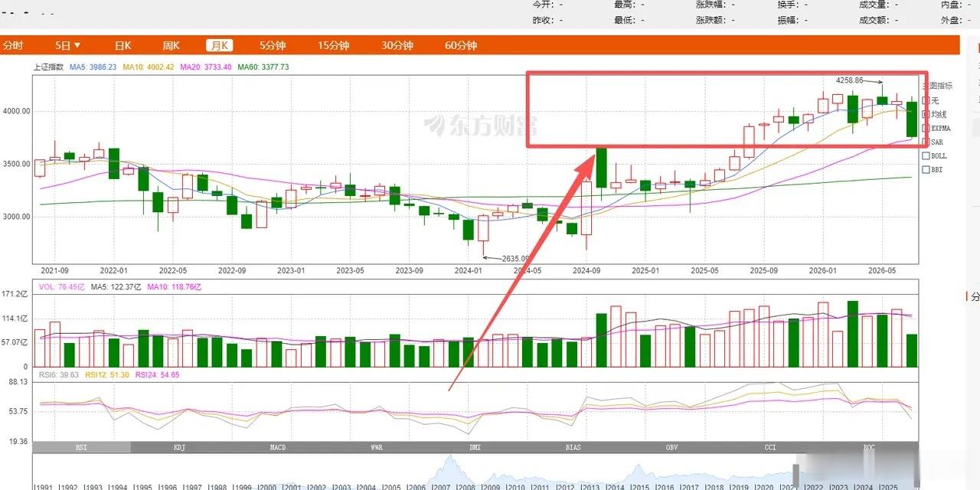Click the RSI12: 51.30 label
This screenshot has width=980, height=490.
[107, 375]
